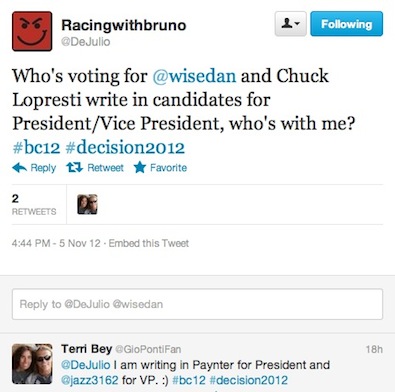Open the Racingwithbruno profile name

point(124,25)
